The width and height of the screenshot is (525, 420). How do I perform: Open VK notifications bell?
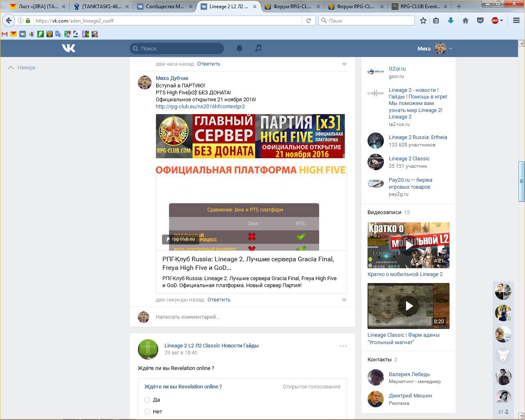(x=240, y=48)
